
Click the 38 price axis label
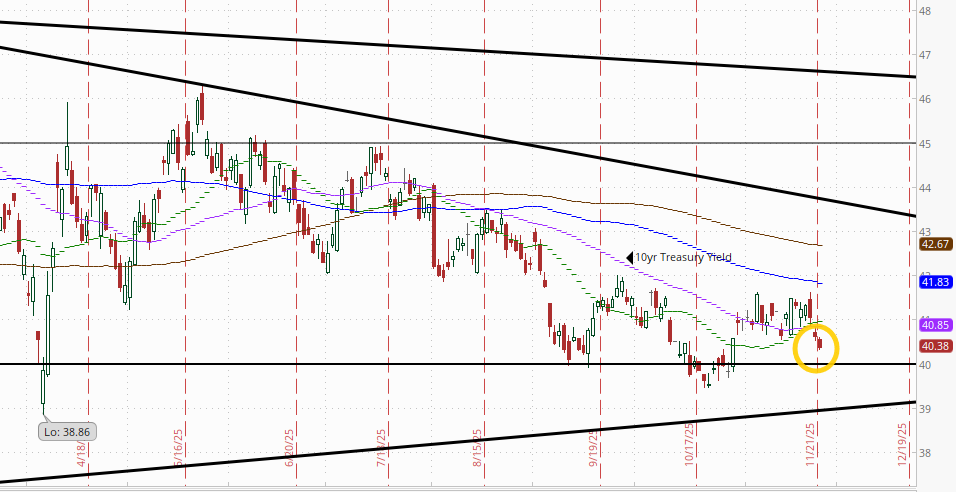pos(925,453)
